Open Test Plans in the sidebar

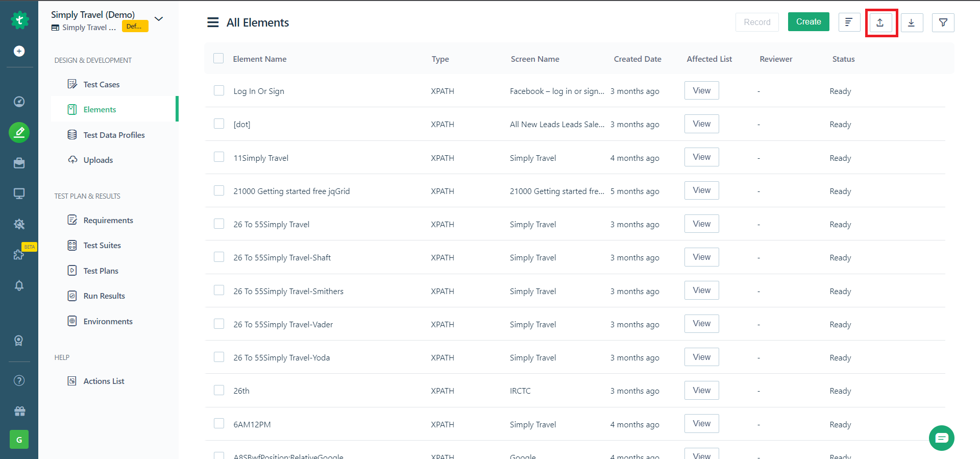point(101,271)
